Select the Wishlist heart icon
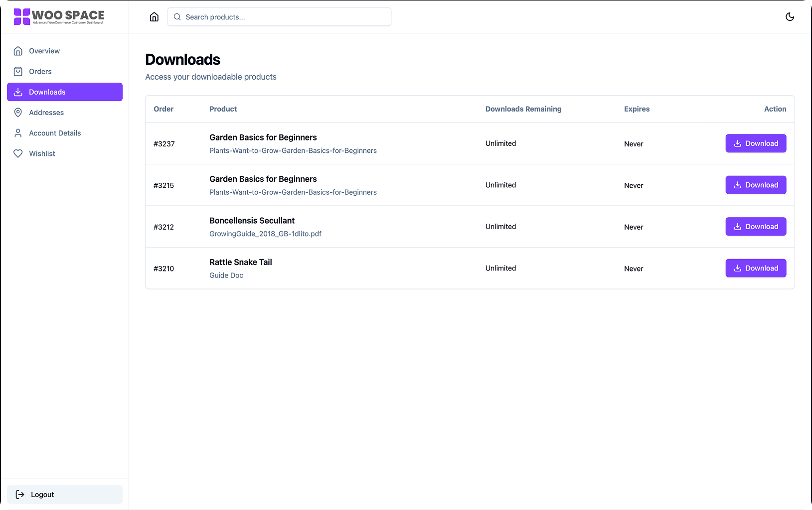 pos(18,153)
